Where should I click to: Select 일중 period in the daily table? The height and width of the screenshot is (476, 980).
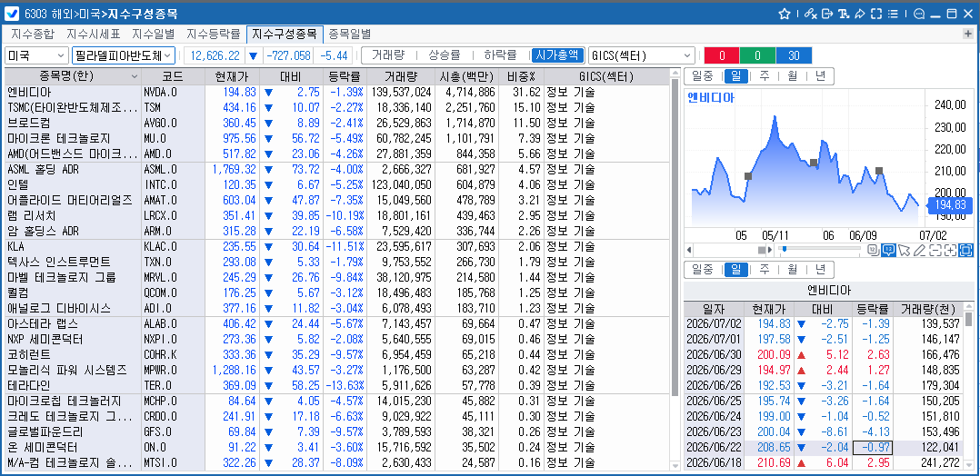[x=703, y=270]
